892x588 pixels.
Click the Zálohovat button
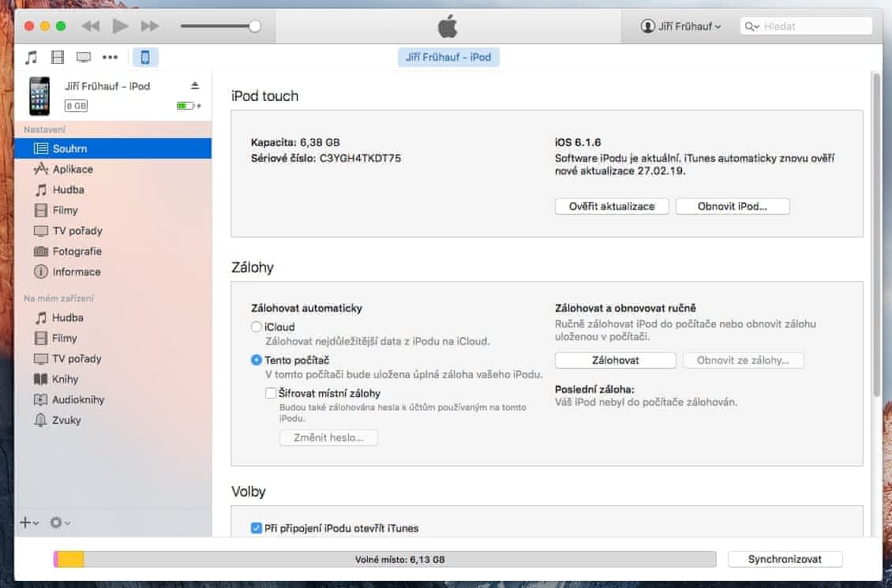tap(616, 361)
